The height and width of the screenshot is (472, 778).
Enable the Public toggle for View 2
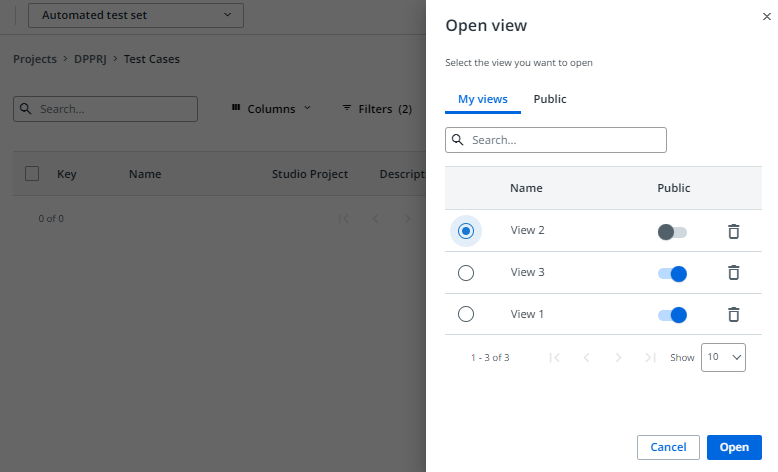pyautogui.click(x=672, y=232)
